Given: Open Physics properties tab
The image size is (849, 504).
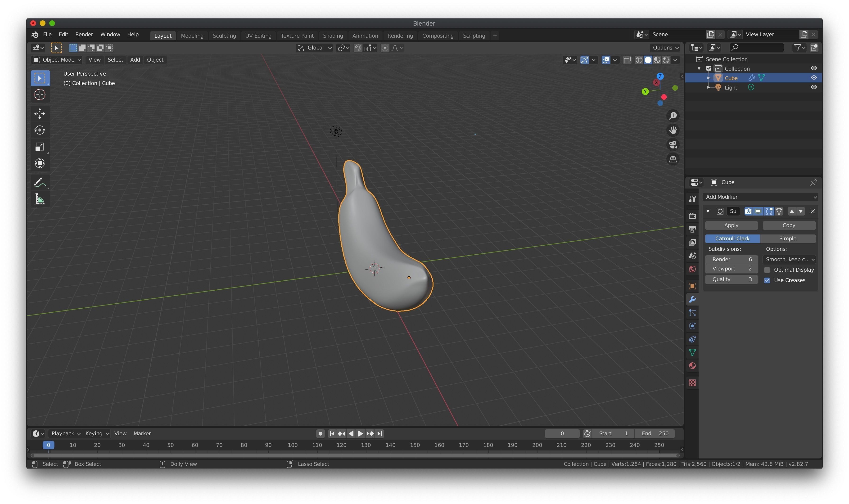Looking at the screenshot, I should tap(692, 326).
